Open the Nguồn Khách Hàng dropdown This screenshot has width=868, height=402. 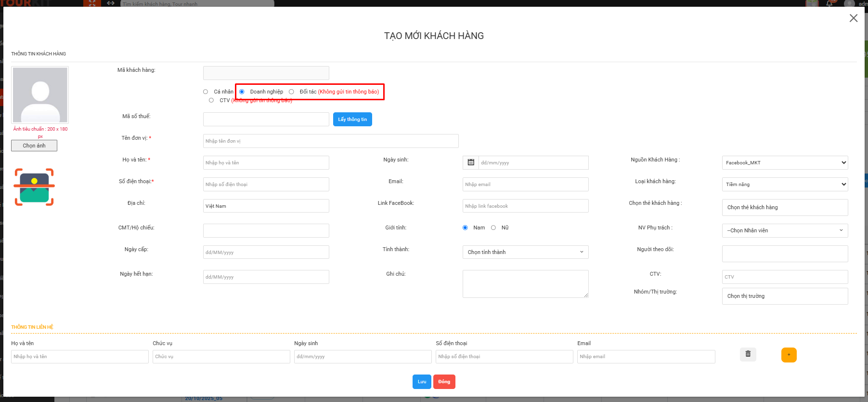(x=785, y=162)
